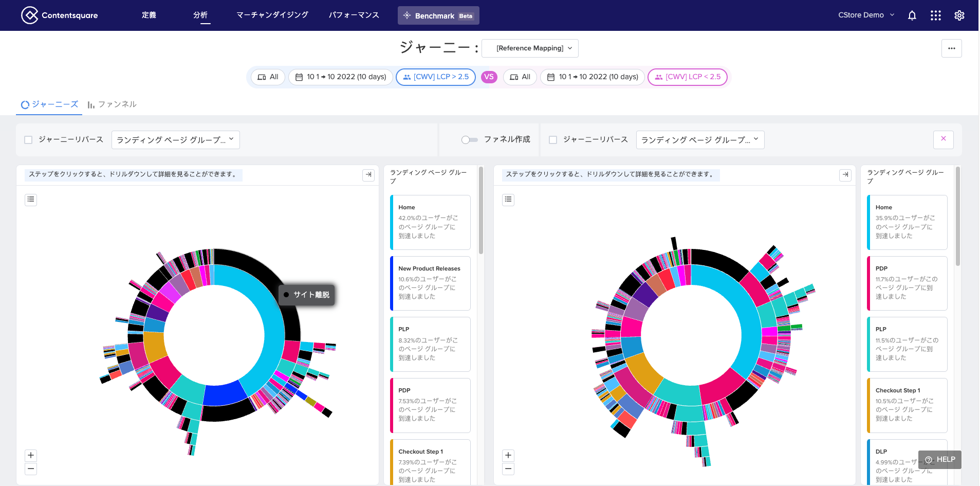The width and height of the screenshot is (980, 486).
Task: Expand the left ランディング ページ グループ dropdown
Action: pos(175,140)
